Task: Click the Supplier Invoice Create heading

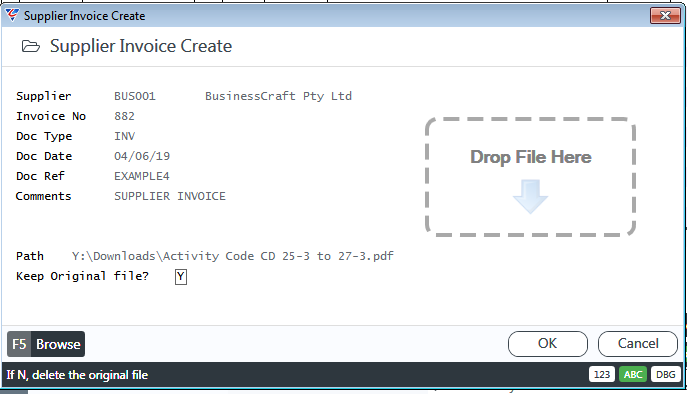Action: [141, 46]
